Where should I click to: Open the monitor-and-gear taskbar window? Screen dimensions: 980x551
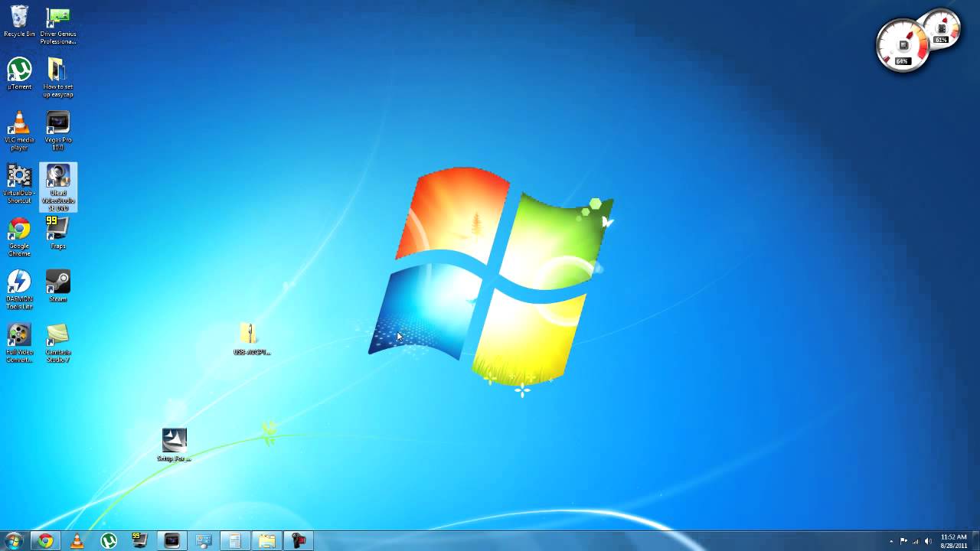pos(204,541)
